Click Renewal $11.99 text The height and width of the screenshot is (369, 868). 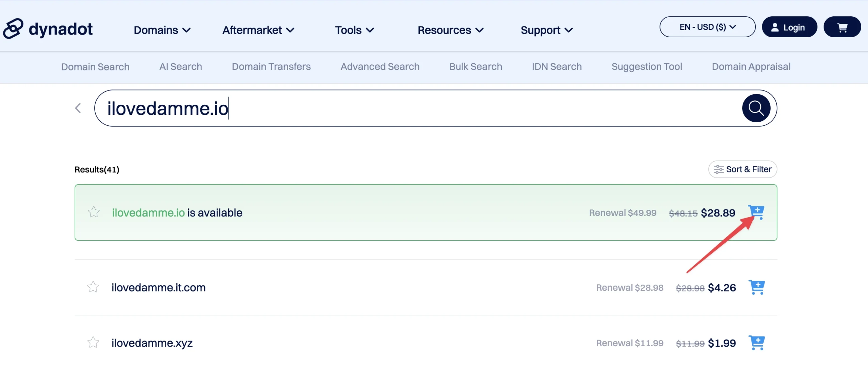coord(630,343)
